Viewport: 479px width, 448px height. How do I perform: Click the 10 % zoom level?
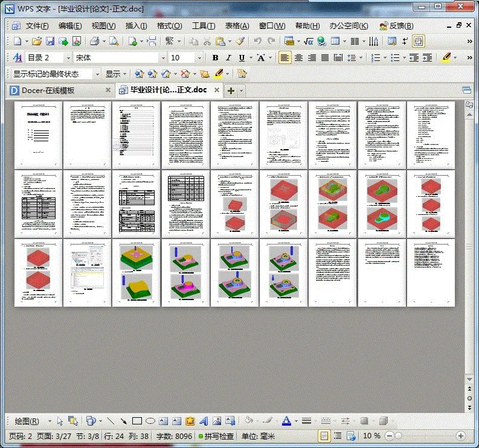(x=371, y=436)
